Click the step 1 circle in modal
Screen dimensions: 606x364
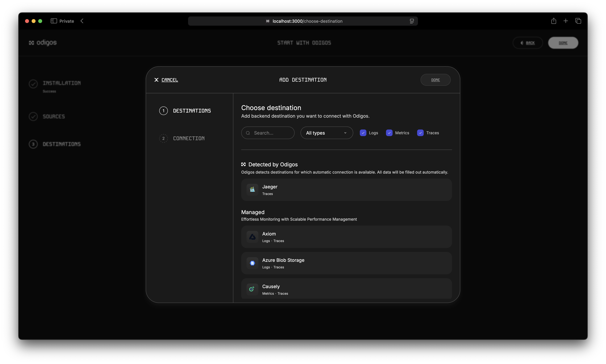point(164,111)
